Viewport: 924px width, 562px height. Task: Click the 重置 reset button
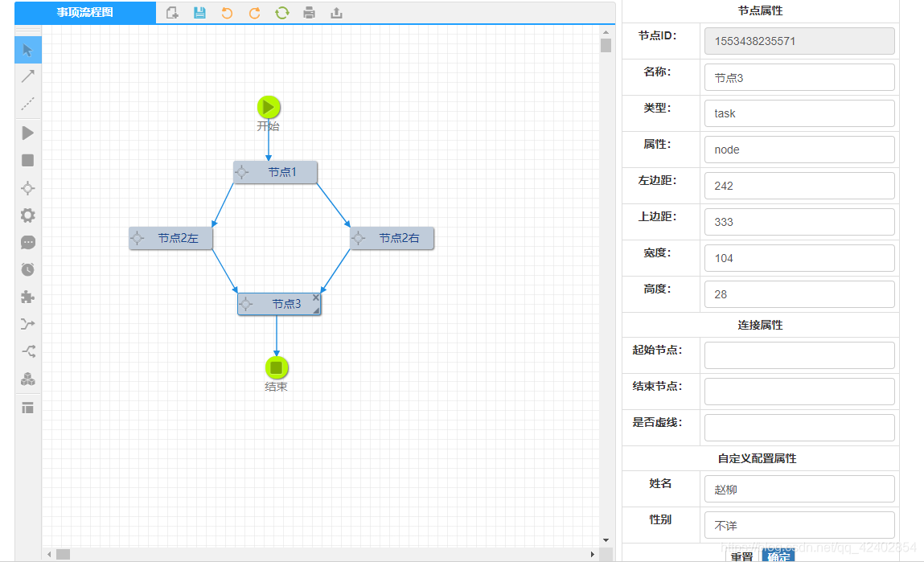click(x=741, y=556)
